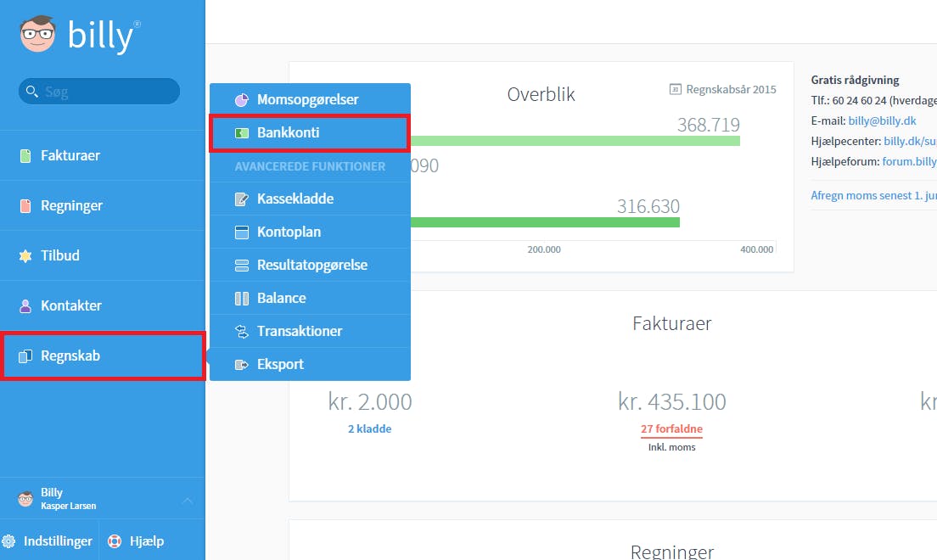
Task: Select Momsopgørelser in the submenu
Action: coord(310,100)
